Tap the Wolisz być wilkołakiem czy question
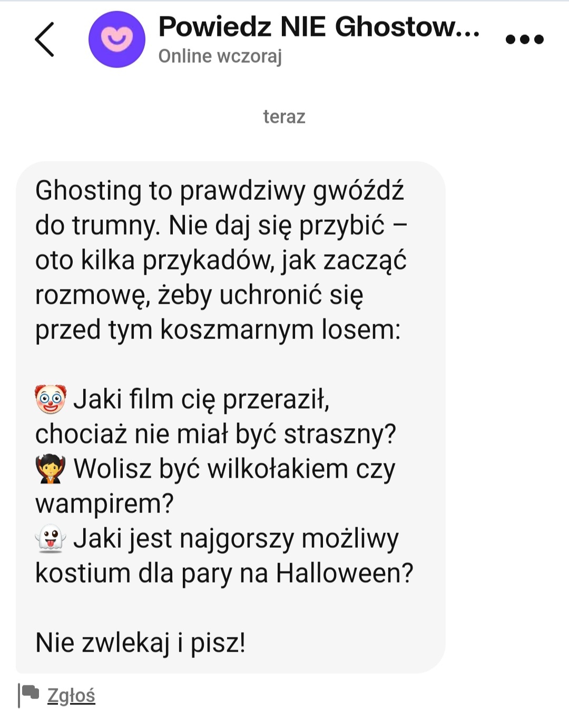This screenshot has height=728, width=569. point(234,469)
